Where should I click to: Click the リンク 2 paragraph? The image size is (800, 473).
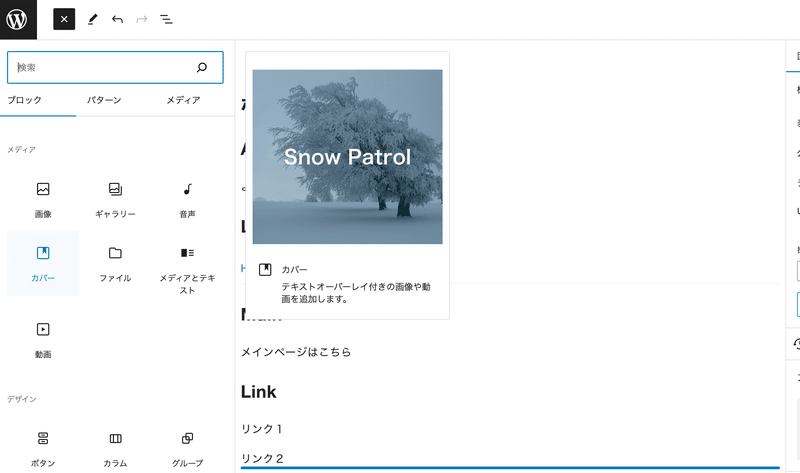point(262,458)
